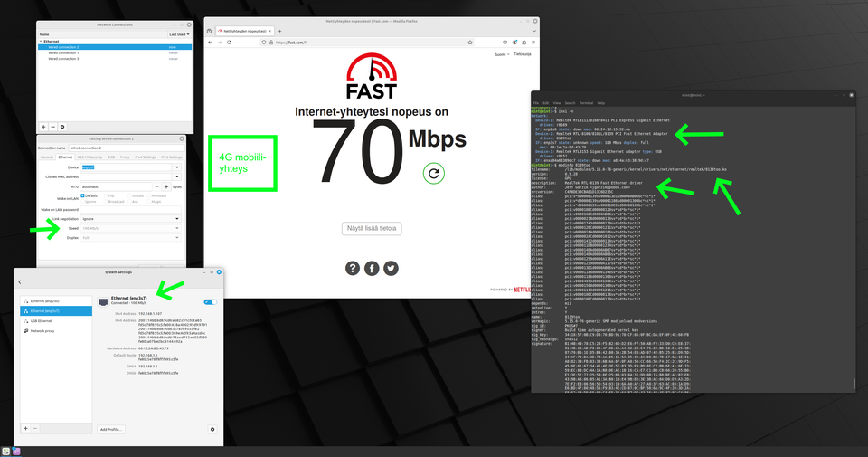The width and height of the screenshot is (868, 457).
Task: Restart speed test with green circular arrow
Action: (x=433, y=174)
